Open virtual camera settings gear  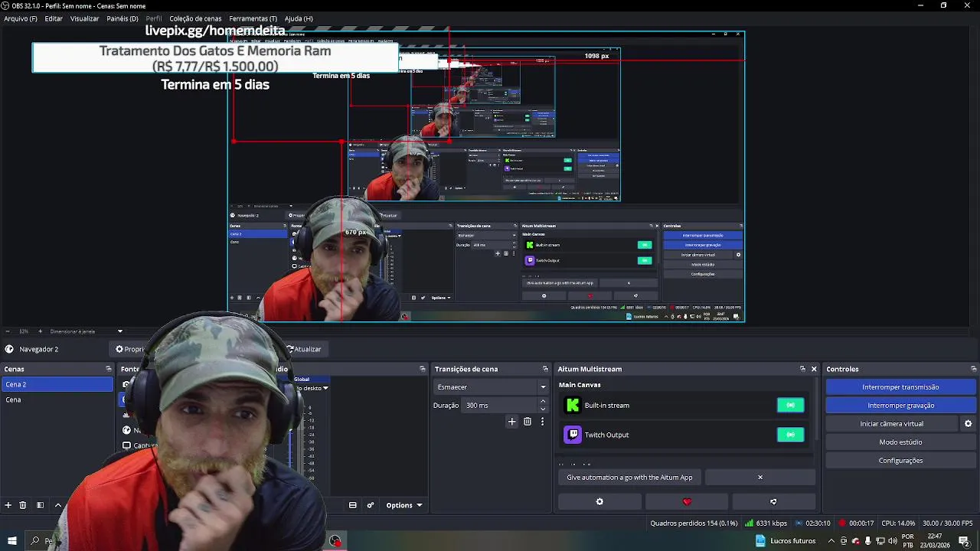[x=968, y=424]
